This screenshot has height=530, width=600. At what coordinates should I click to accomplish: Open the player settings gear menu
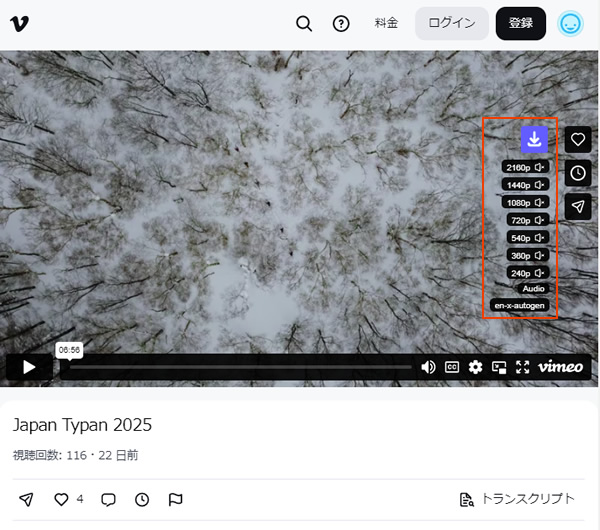coord(475,367)
